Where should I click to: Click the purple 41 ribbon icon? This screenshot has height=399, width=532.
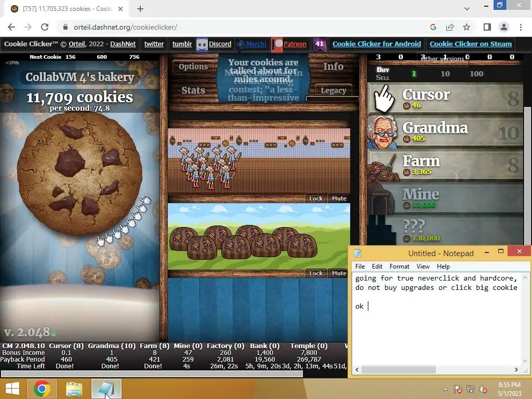[320, 44]
